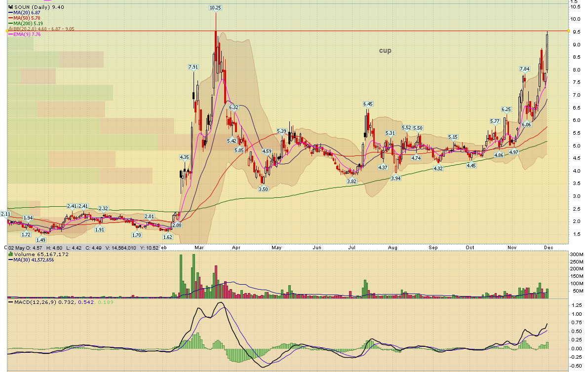Viewport: 588px width, 372px height.
Task: Click the green Volume bars icon
Action: (x=11, y=255)
